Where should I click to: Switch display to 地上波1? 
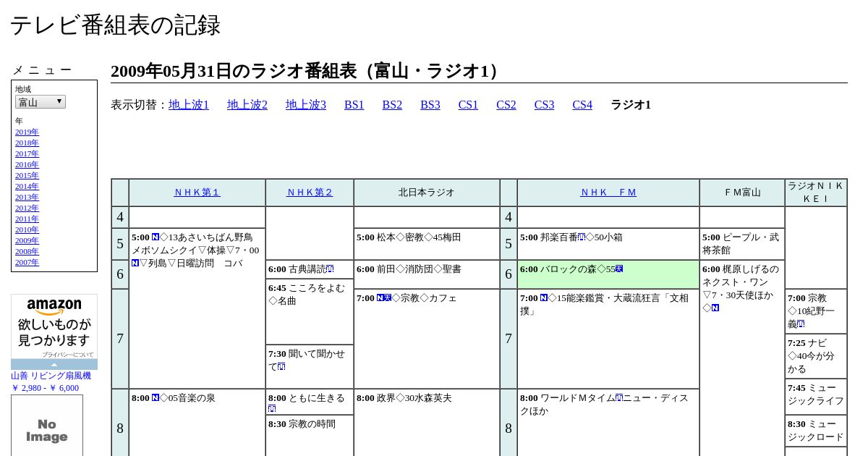click(189, 105)
